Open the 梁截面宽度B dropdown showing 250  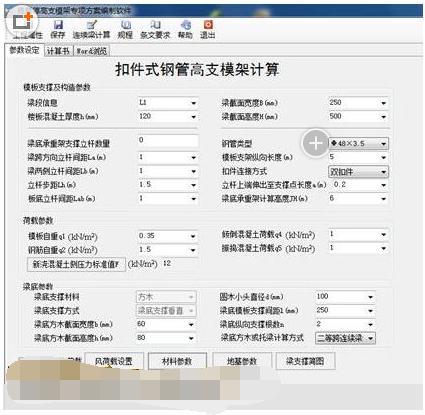click(358, 103)
